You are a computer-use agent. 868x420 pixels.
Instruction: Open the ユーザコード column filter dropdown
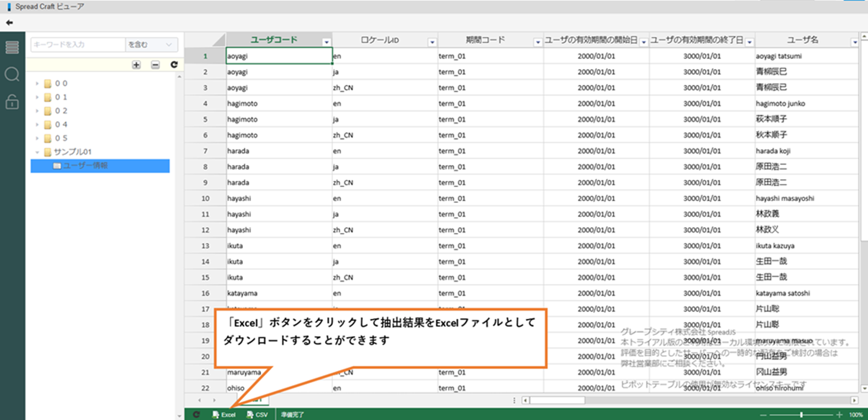326,42
